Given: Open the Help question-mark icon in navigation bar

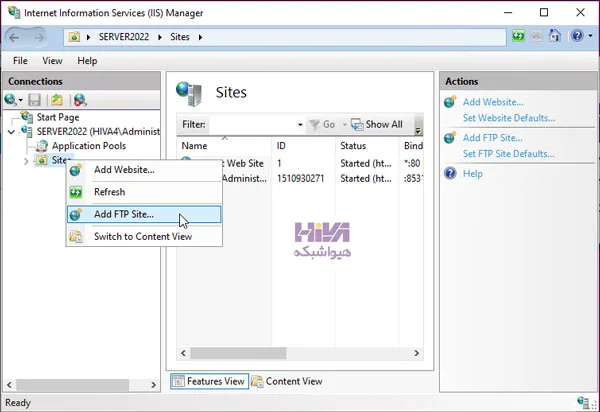Looking at the screenshot, I should pos(577,36).
